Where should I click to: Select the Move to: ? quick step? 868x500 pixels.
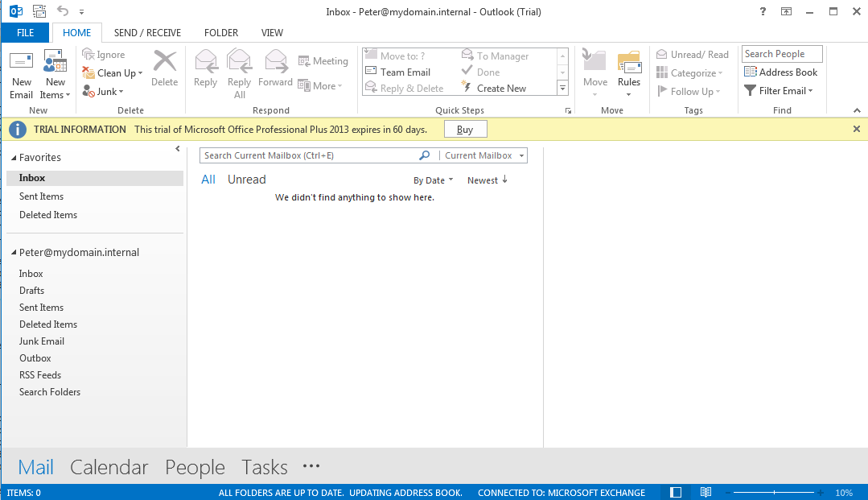point(395,56)
